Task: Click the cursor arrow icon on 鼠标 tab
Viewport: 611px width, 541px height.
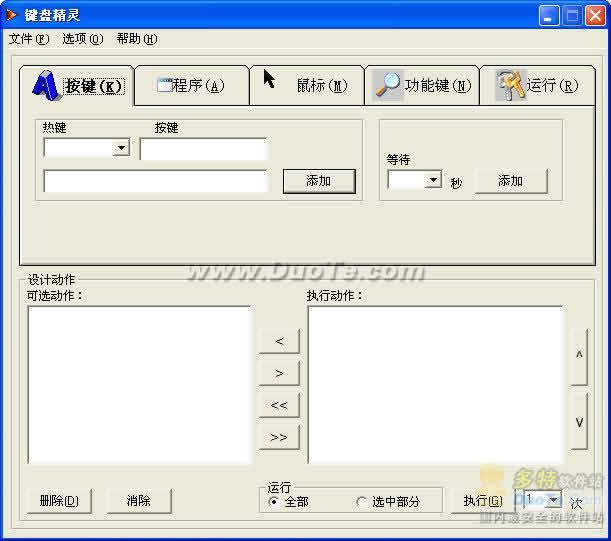Action: (x=269, y=78)
